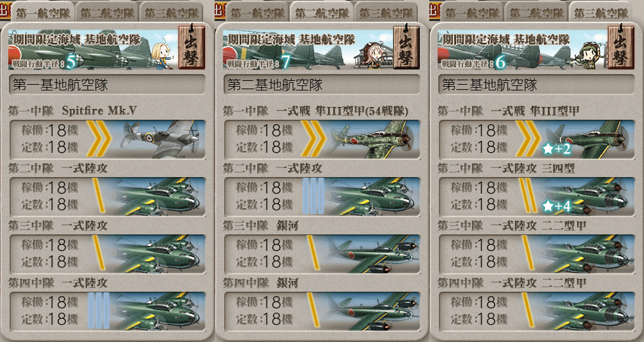Click 出撃 sortie tag on first air base
The height and width of the screenshot is (342, 644).
(191, 48)
